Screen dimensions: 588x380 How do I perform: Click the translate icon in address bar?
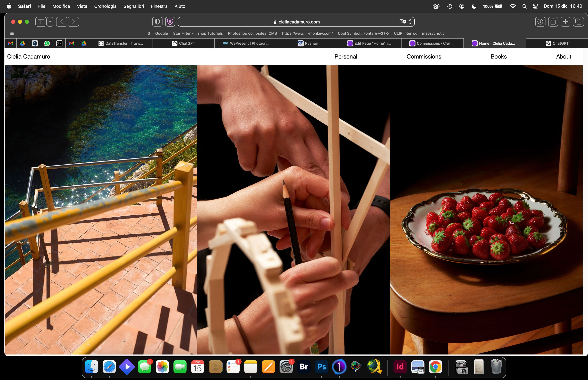[403, 22]
